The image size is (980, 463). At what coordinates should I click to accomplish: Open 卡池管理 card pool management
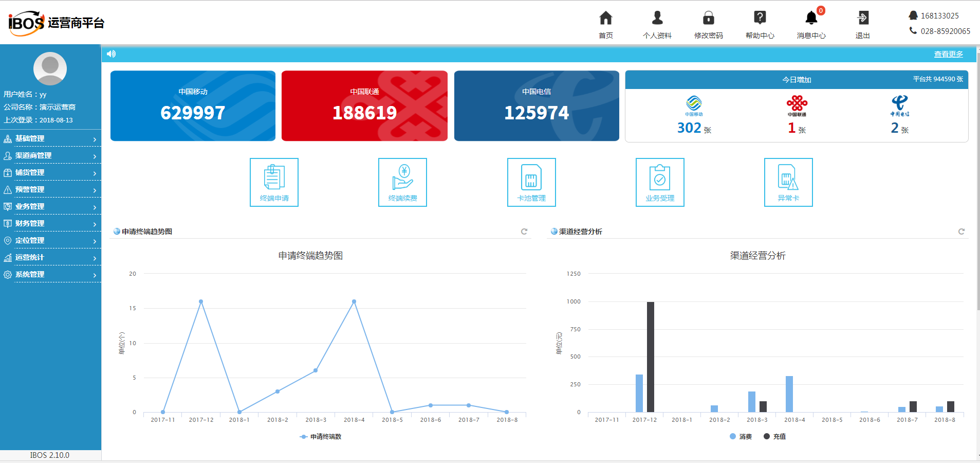click(x=531, y=182)
